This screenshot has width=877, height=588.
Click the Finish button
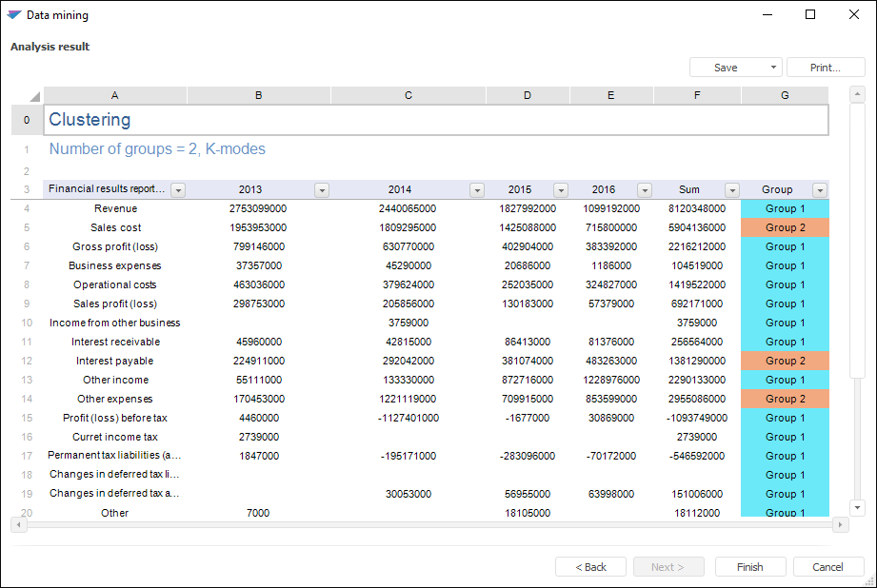click(750, 567)
